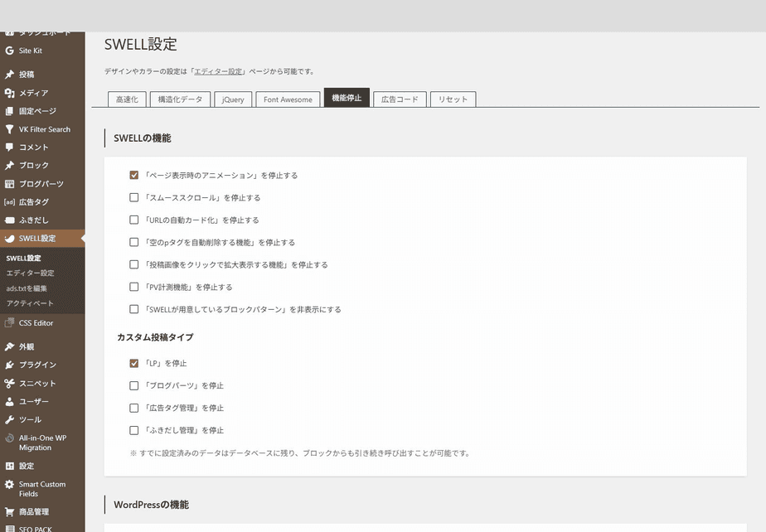Viewport: 766px width, 532px height.
Task: Open the 広告タグ [ad] icon
Action: pos(9,201)
